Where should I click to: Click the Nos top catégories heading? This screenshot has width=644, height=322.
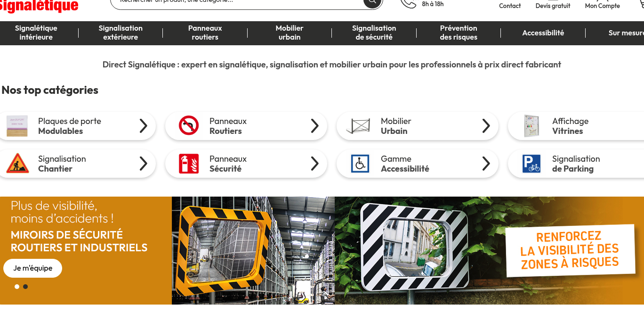[x=50, y=90]
